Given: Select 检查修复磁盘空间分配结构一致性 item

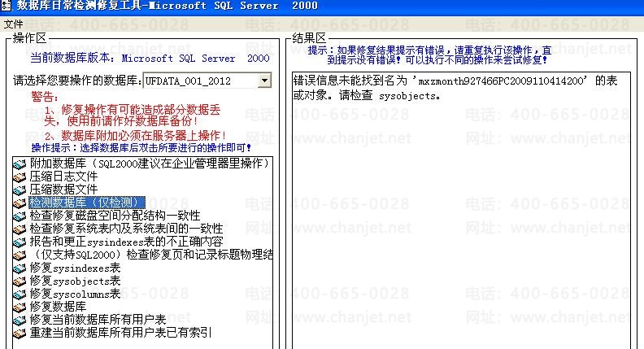Looking at the screenshot, I should point(115,216).
